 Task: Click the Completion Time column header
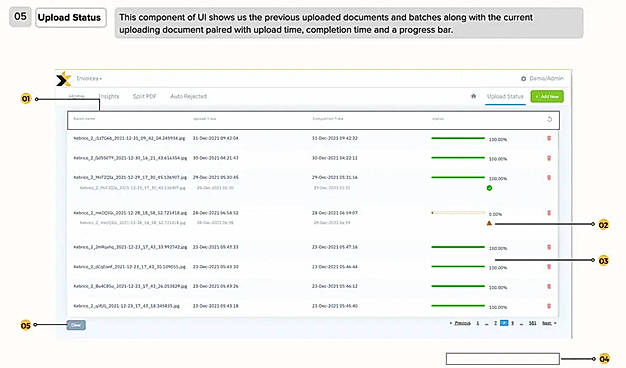click(x=328, y=119)
